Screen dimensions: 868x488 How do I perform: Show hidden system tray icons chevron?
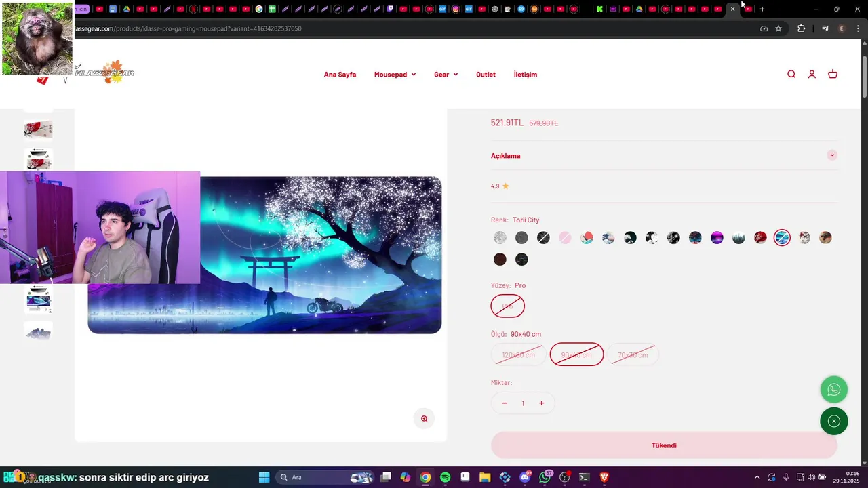(757, 477)
